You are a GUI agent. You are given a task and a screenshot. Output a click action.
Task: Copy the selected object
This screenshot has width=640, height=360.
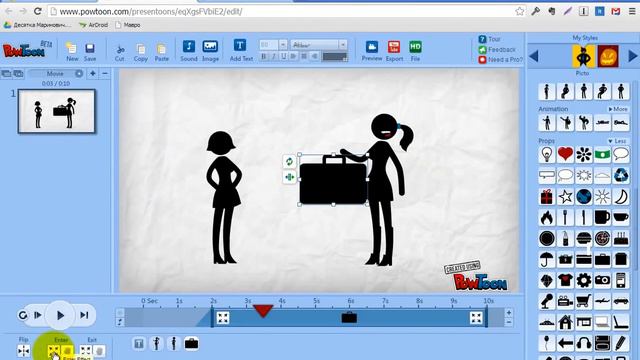pyautogui.click(x=140, y=52)
